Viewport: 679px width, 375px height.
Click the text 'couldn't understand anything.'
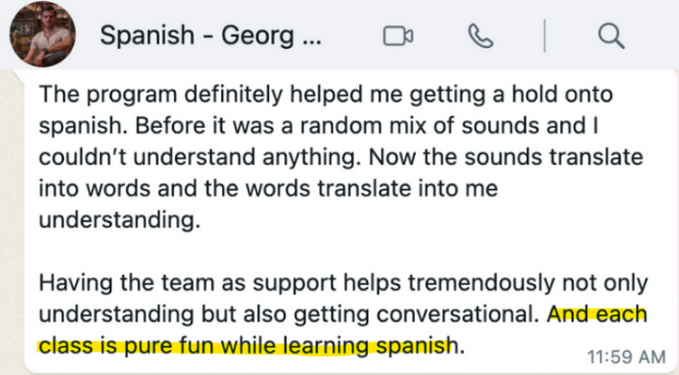(200, 157)
